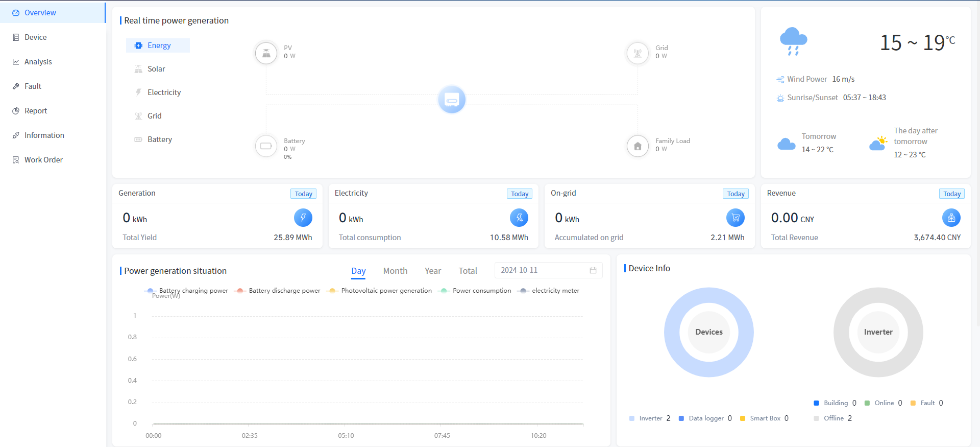980x447 pixels.
Task: Click the Revenue money bag icon
Action: (x=951, y=218)
